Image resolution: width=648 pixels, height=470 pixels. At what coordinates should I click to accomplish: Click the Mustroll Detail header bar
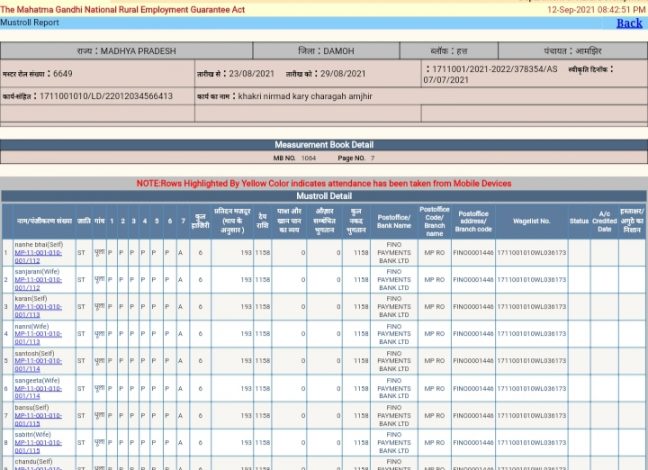(x=324, y=196)
